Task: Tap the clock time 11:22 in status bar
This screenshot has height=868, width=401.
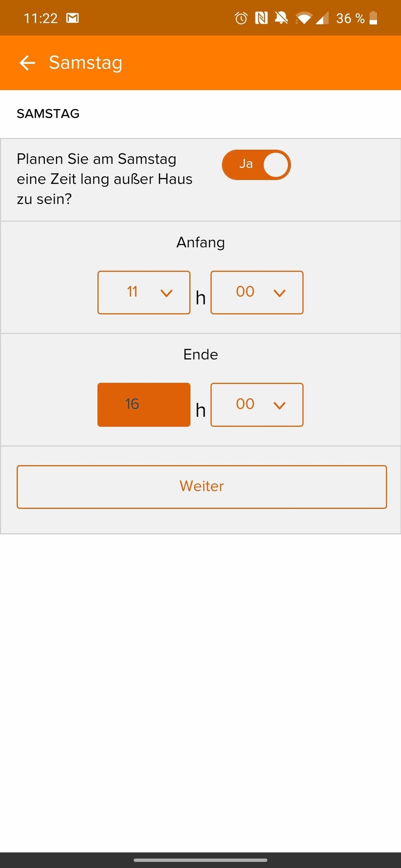Action: 41,18
